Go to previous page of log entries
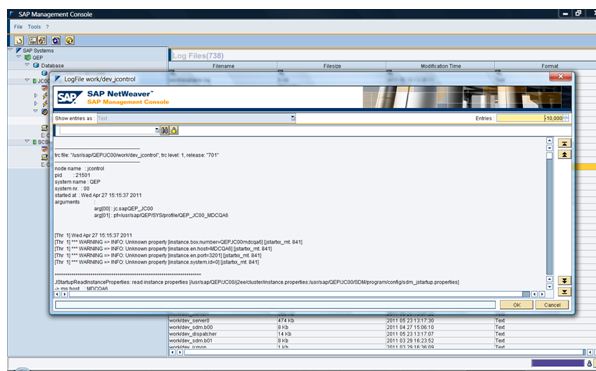This screenshot has height=371, width=596. tap(564, 154)
